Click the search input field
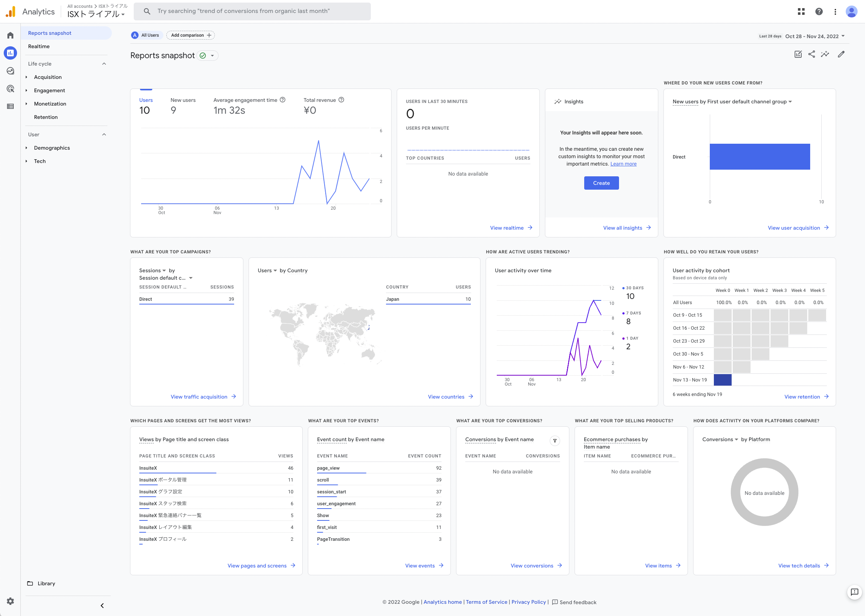865x616 pixels. 252,11
